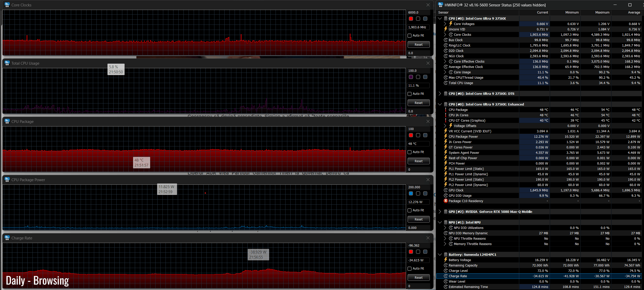Click the lightning icon beside PL1 Power Limit (Static)
The width and height of the screenshot is (644, 290).
[446, 169]
